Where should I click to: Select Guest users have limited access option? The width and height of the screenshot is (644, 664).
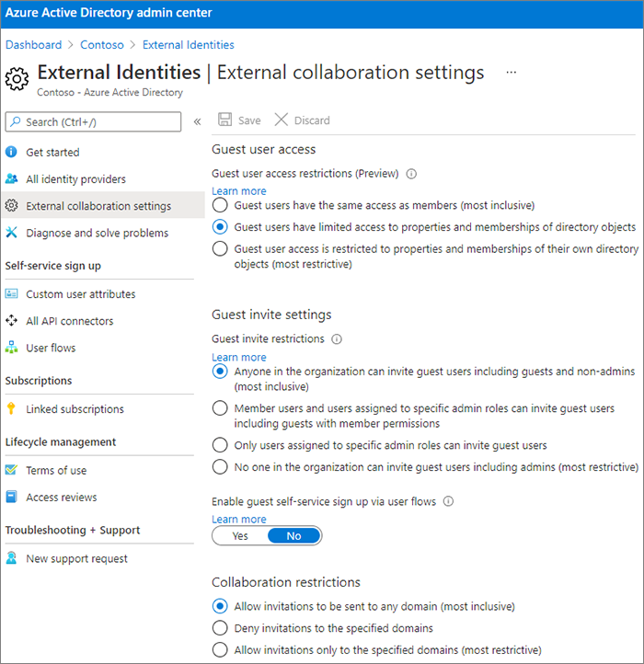pos(220,227)
